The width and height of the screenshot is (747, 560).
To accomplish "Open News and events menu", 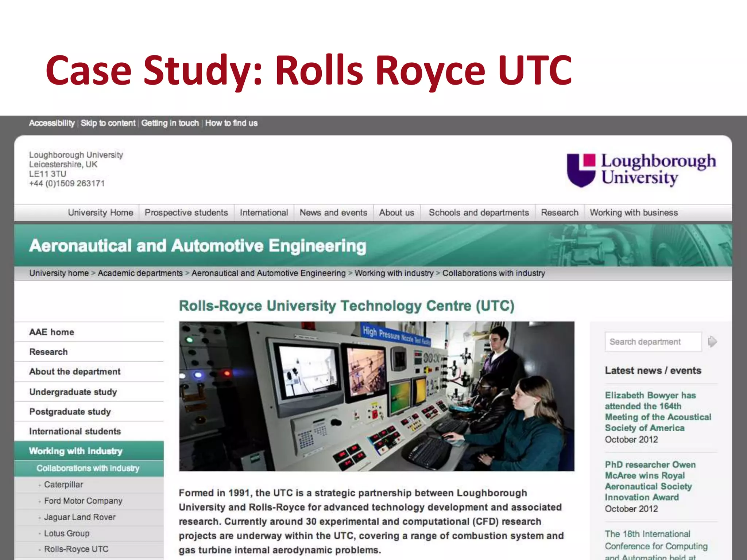I will pyautogui.click(x=333, y=213).
